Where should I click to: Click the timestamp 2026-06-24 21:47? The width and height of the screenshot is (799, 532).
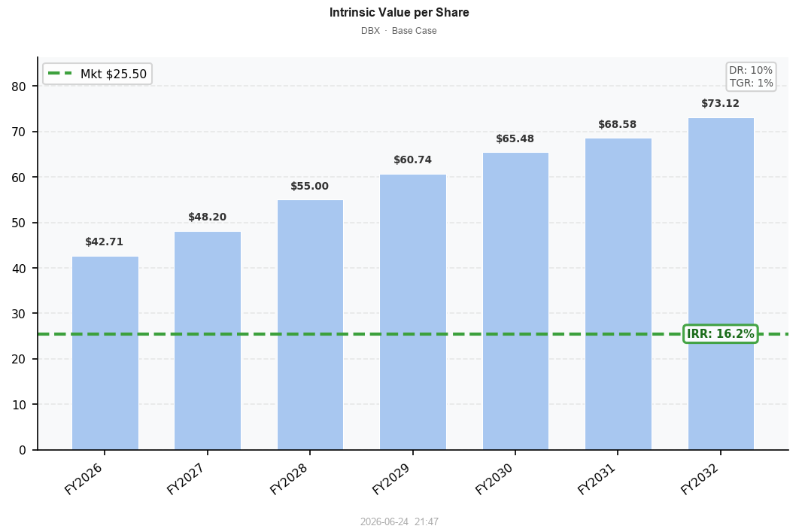(x=399, y=521)
